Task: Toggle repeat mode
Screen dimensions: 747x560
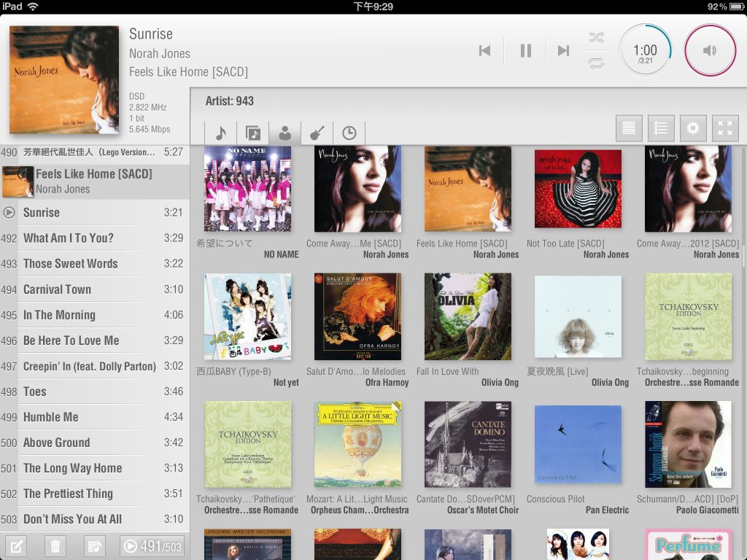Action: point(596,63)
